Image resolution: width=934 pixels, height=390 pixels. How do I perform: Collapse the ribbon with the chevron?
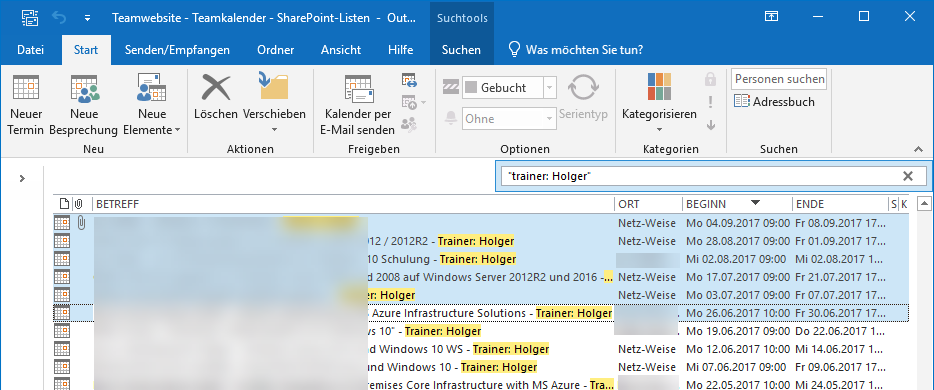[919, 148]
